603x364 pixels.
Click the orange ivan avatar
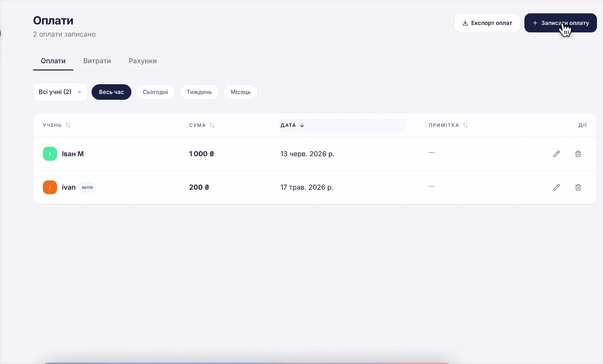click(50, 187)
